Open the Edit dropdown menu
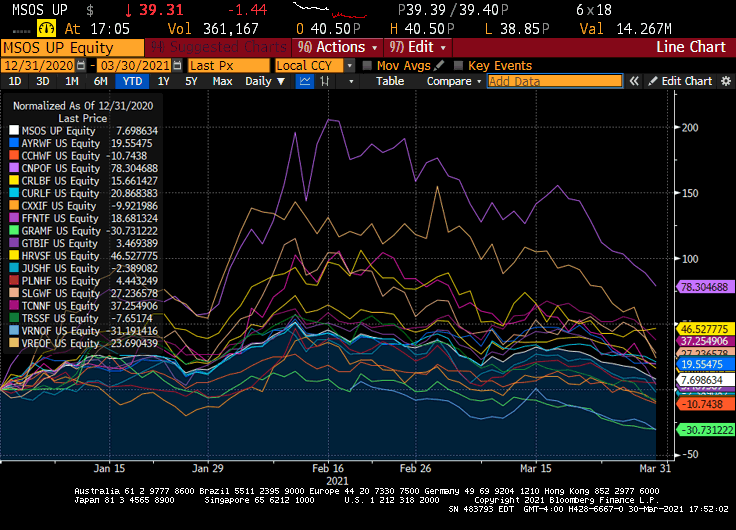This screenshot has height=530, width=736. coord(417,47)
